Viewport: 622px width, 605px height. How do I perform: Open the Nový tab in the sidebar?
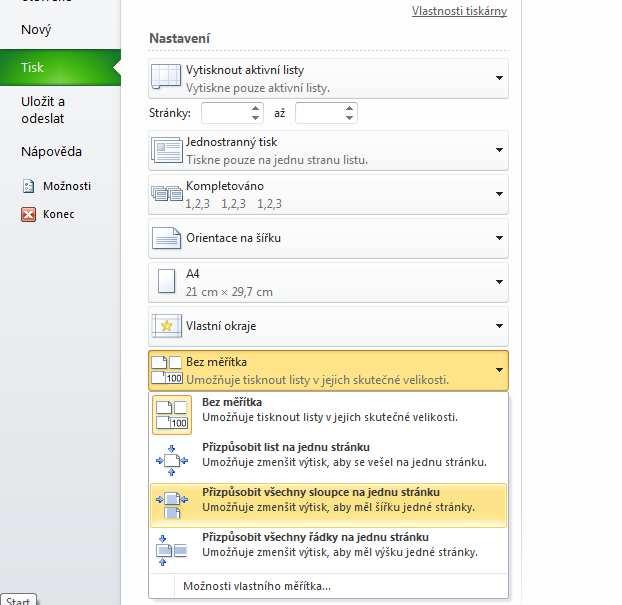click(36, 30)
